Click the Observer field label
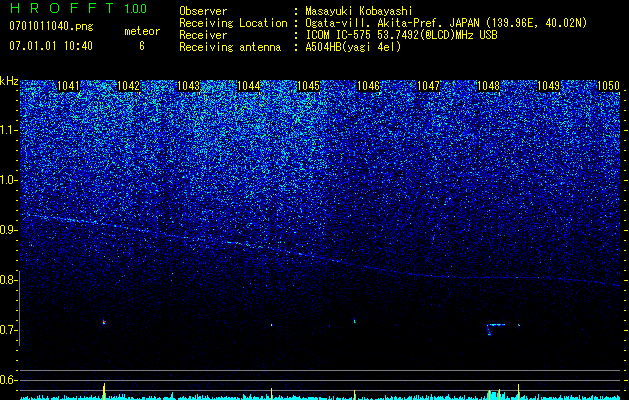Image resolution: width=629 pixels, height=400 pixels. (x=203, y=11)
